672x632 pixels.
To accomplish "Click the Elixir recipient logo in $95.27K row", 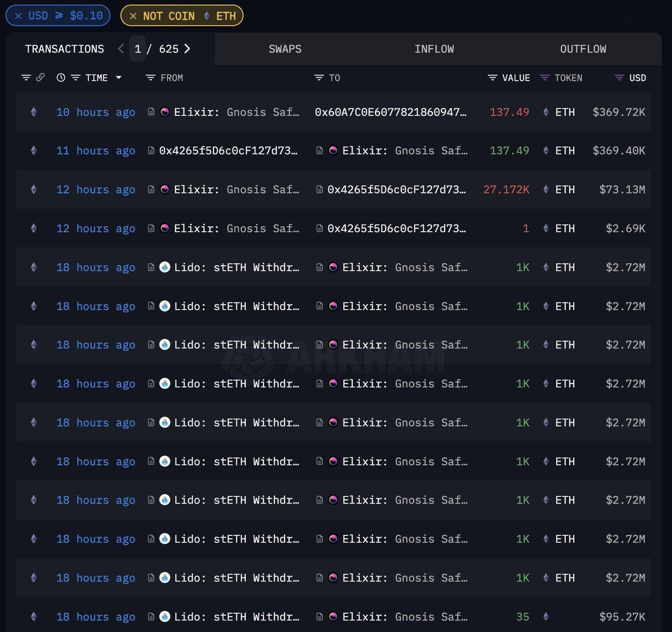I will (x=333, y=616).
